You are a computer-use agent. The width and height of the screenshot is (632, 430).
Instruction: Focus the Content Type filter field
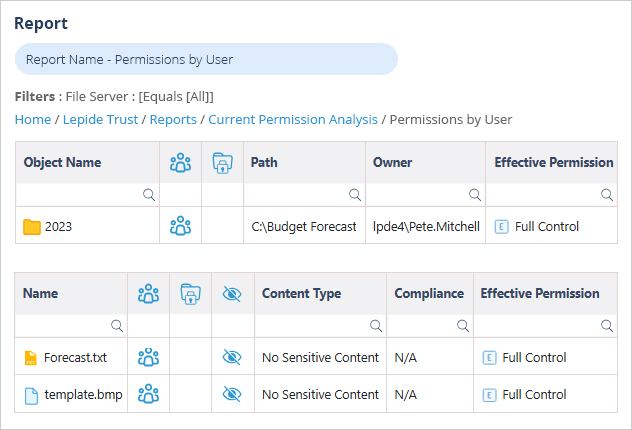tap(320, 326)
